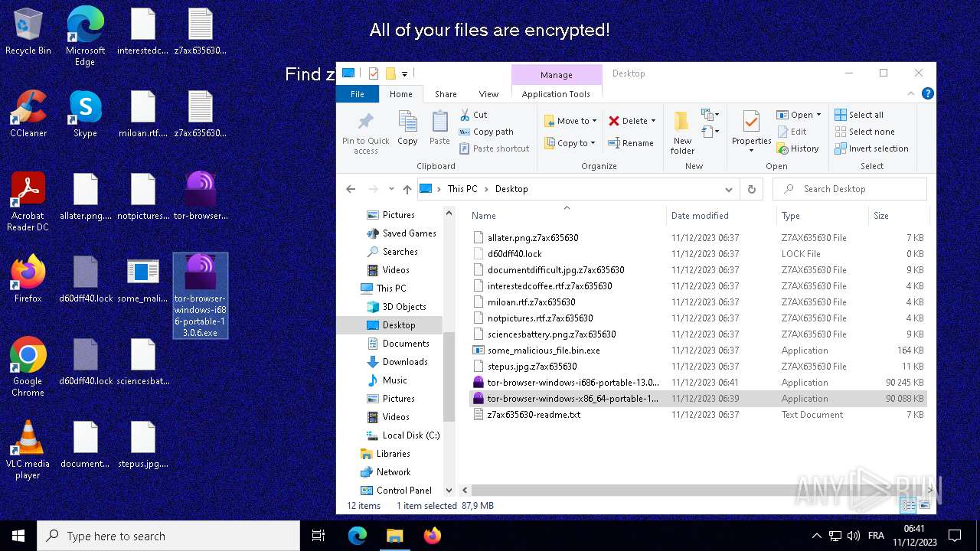Open the Quick Access Toolbar customize dropdown
This screenshot has height=551, width=980.
click(404, 73)
